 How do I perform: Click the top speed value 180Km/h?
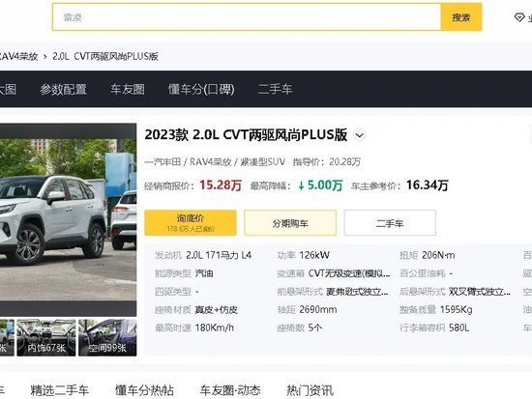click(214, 328)
